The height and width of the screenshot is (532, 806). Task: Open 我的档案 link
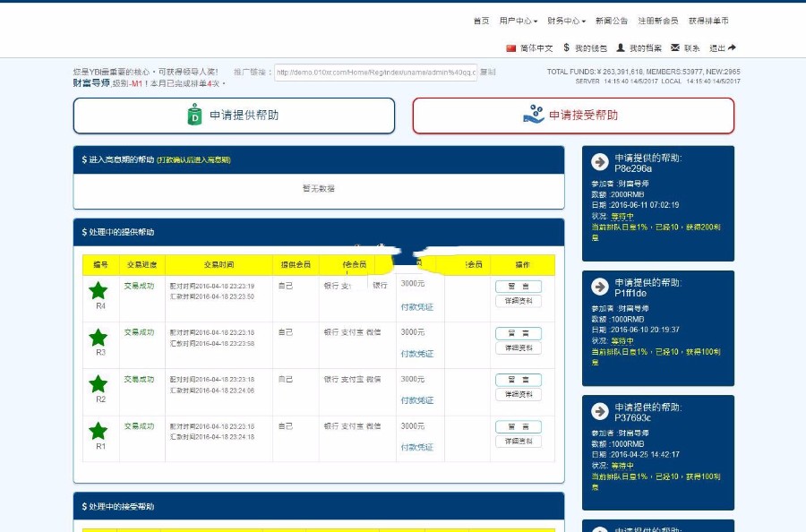tap(645, 48)
